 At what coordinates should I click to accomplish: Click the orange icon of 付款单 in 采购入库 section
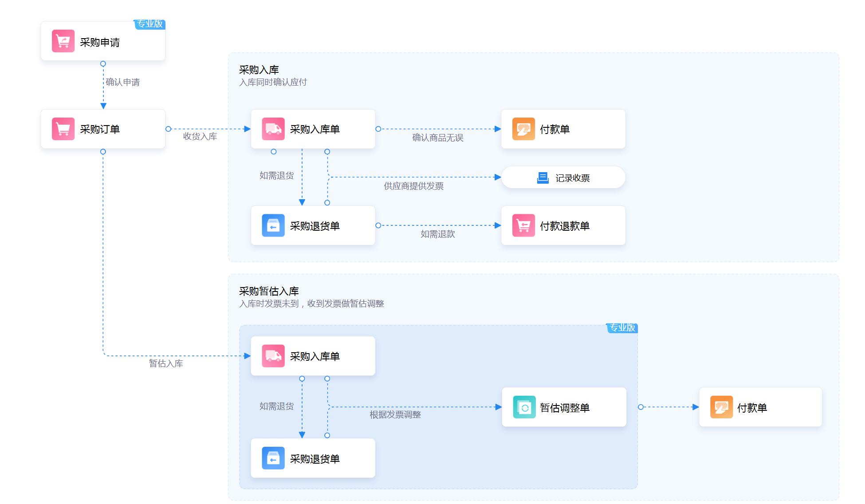[x=523, y=129]
